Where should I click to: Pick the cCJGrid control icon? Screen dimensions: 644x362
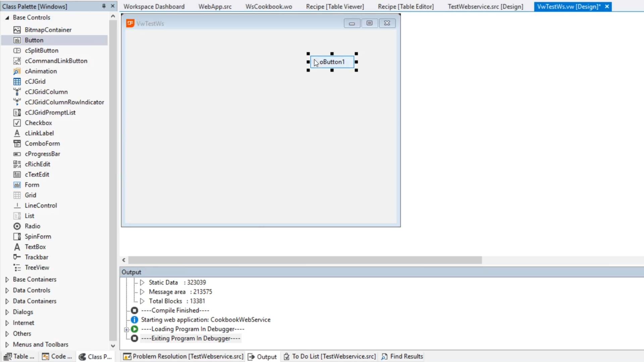(17, 81)
